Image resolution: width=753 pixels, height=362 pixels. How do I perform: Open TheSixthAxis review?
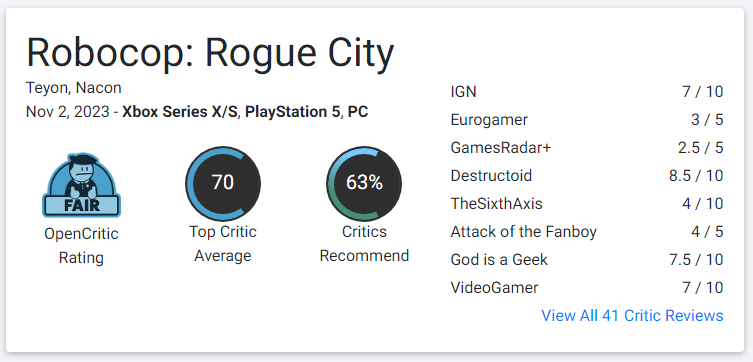586,204
